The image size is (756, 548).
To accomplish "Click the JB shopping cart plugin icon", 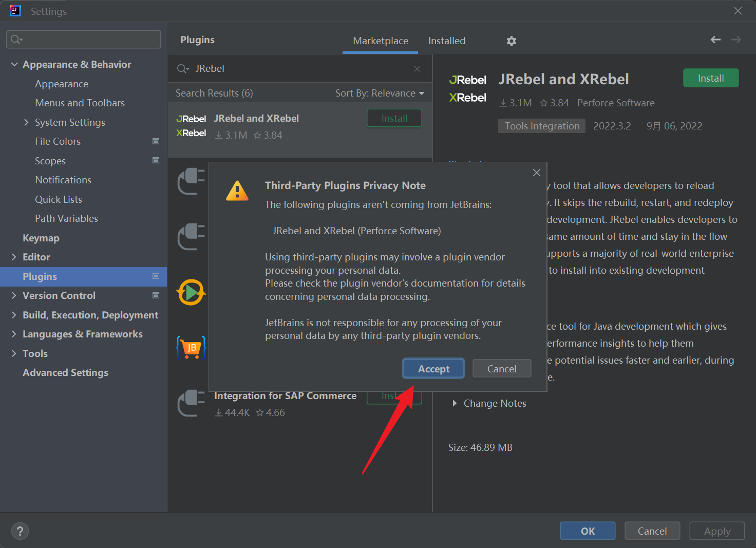I will [x=191, y=348].
